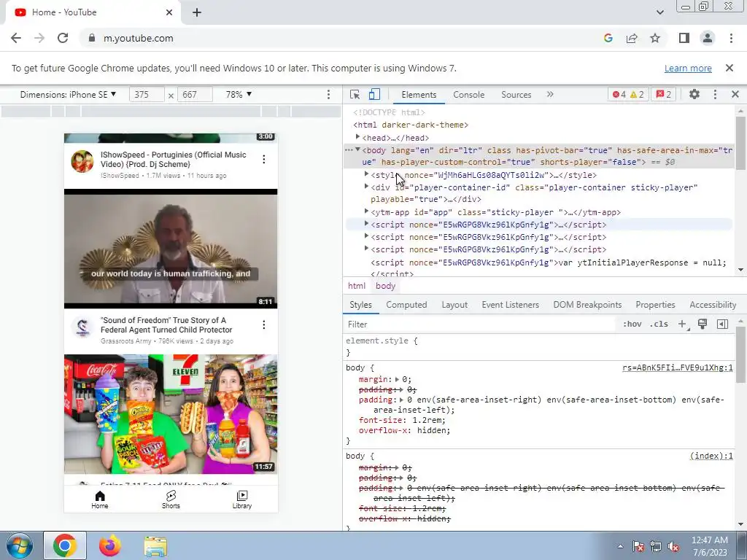Open the errors and warnings counter

coord(627,94)
